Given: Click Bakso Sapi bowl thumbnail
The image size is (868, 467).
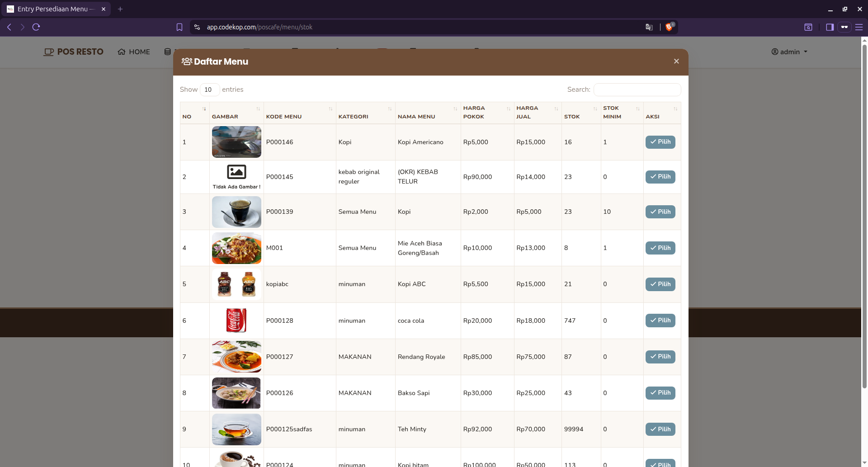Looking at the screenshot, I should (236, 393).
